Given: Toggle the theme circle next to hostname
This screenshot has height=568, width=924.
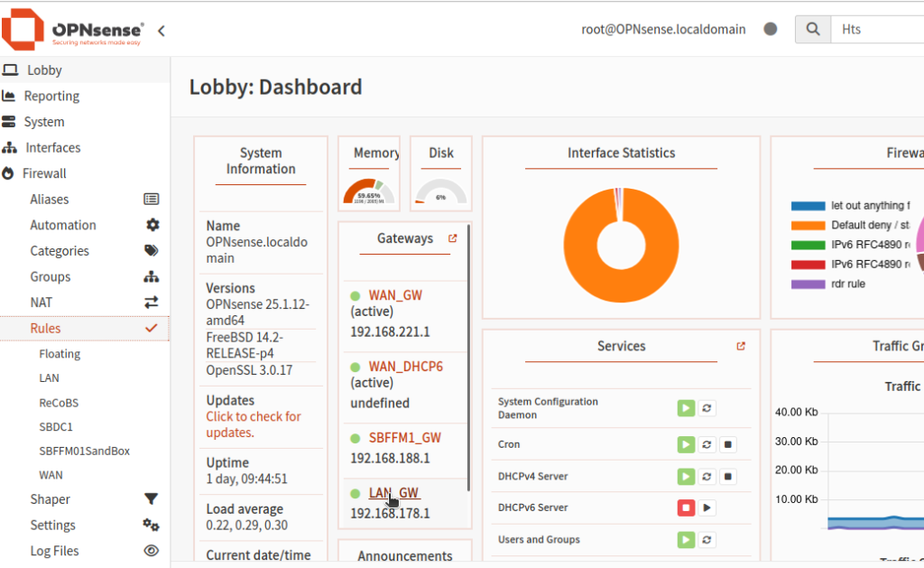Looking at the screenshot, I should point(771,29).
